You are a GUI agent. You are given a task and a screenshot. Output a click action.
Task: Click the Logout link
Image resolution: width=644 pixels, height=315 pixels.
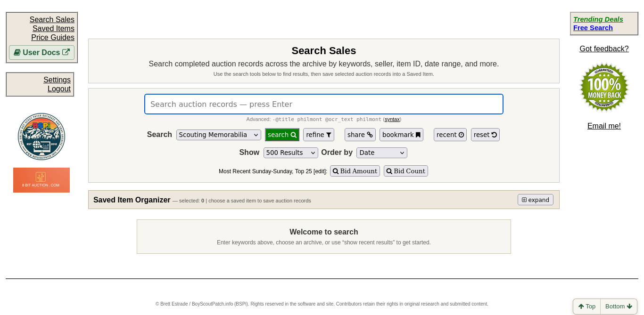point(59,89)
